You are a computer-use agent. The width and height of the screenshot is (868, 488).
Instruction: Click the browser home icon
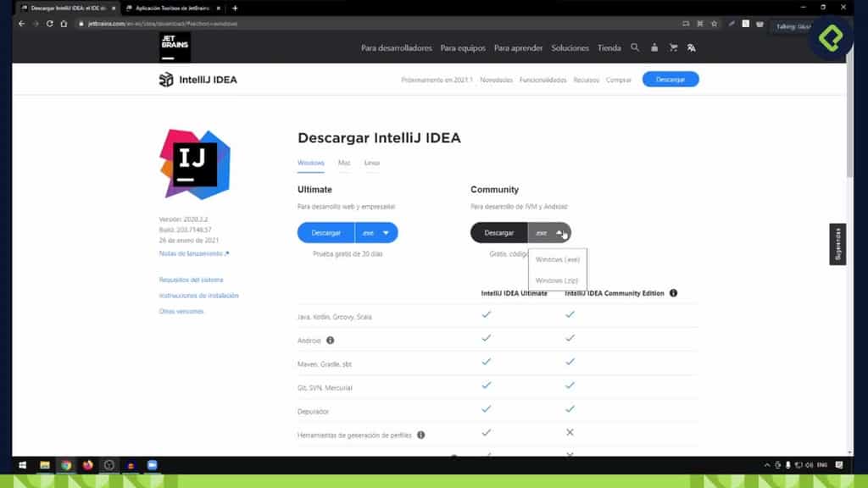pos(64,24)
